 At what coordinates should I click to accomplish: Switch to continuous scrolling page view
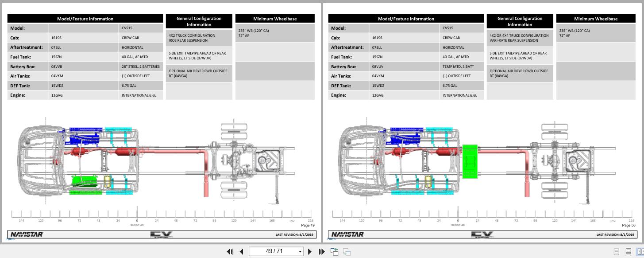tap(628, 252)
